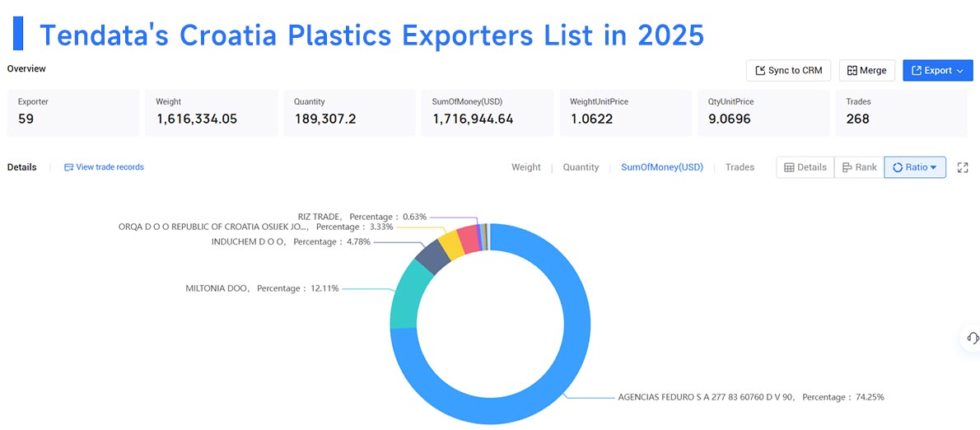Switch chart metric to Weight
Screen dimensions: 980x430
point(526,167)
